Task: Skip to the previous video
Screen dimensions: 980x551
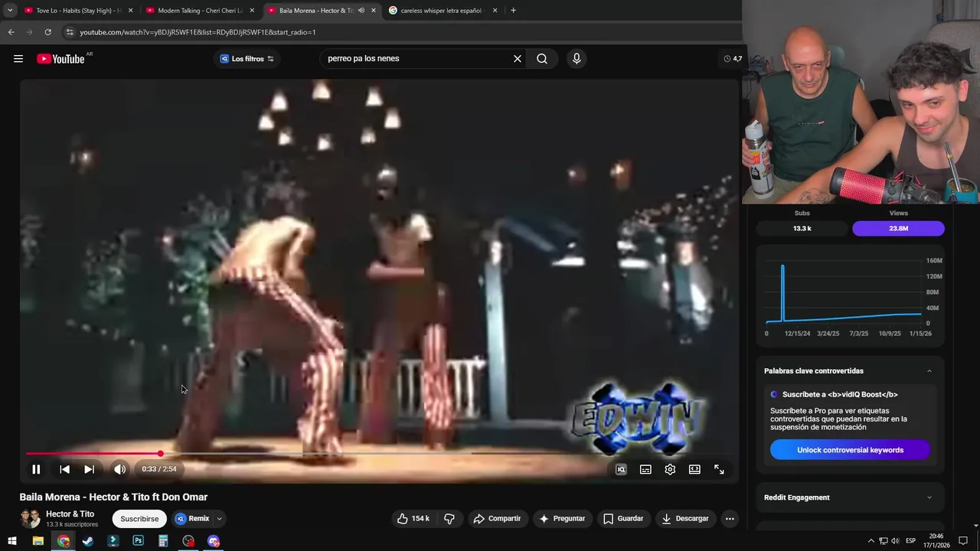Action: 64,469
